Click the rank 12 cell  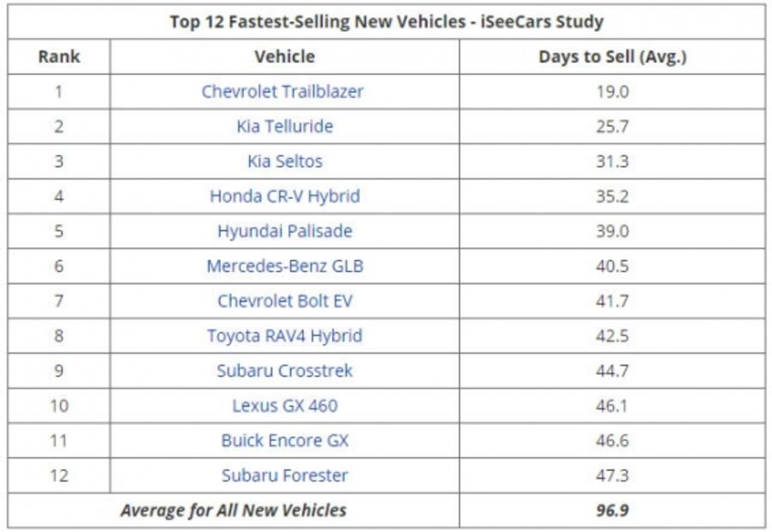click(x=58, y=475)
